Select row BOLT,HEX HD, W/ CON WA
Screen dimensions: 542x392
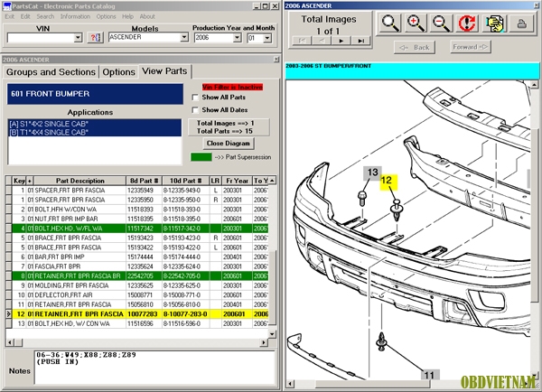pos(140,324)
